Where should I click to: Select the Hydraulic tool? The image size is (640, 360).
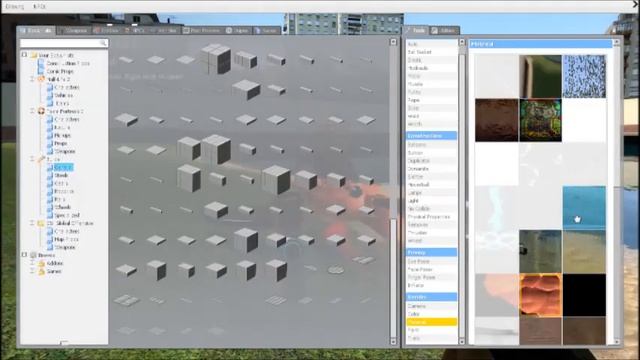point(431,68)
